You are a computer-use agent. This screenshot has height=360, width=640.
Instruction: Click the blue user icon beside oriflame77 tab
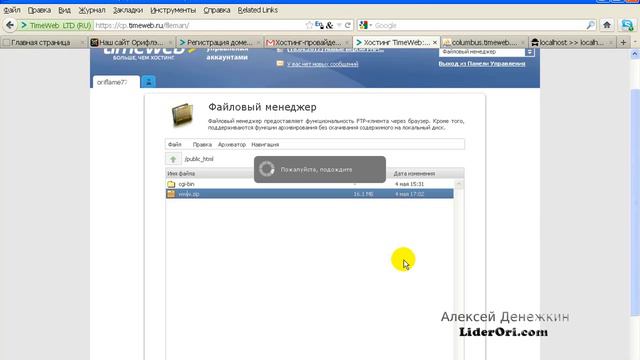pyautogui.click(x=149, y=82)
